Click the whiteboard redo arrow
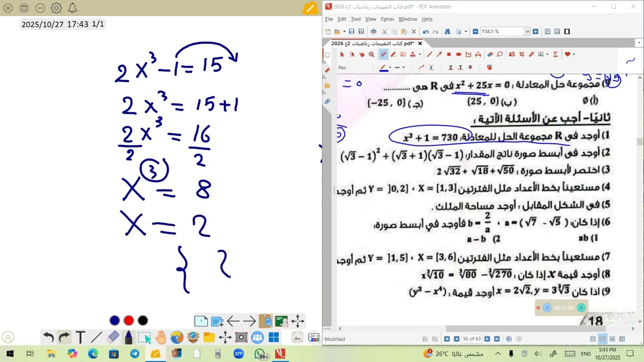644x362 pixels. [x=64, y=337]
